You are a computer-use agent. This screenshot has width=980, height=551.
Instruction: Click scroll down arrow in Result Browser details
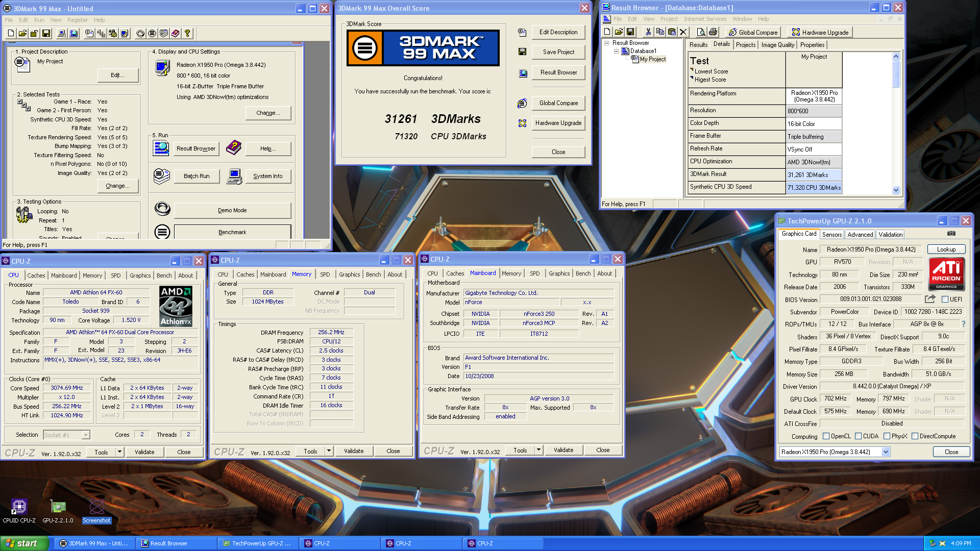(896, 190)
